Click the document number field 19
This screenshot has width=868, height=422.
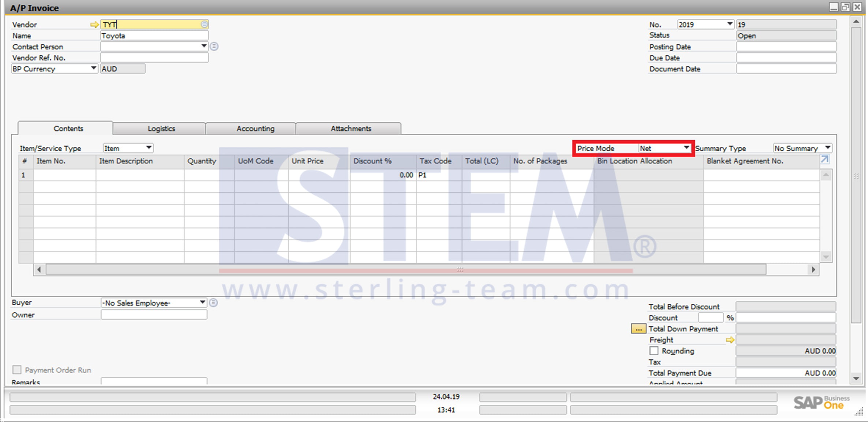tap(786, 25)
